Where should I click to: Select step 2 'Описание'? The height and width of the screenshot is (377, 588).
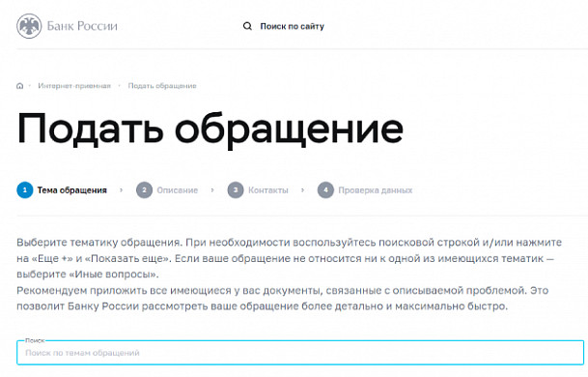click(167, 190)
